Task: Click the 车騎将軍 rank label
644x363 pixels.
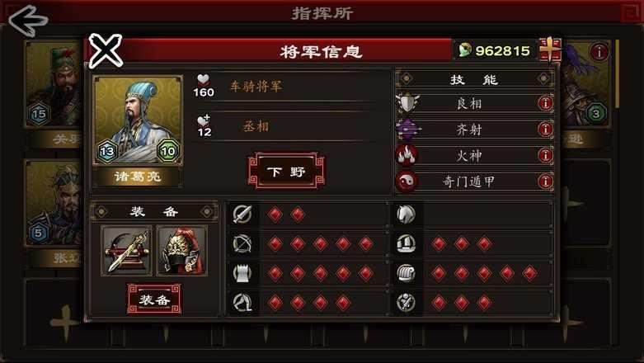Action: coord(256,87)
